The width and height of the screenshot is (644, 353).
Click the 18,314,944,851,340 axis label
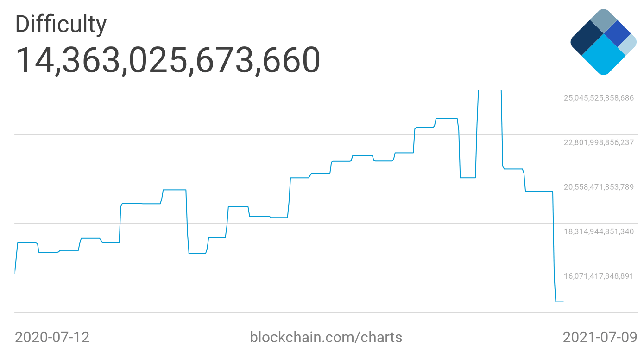(x=598, y=231)
